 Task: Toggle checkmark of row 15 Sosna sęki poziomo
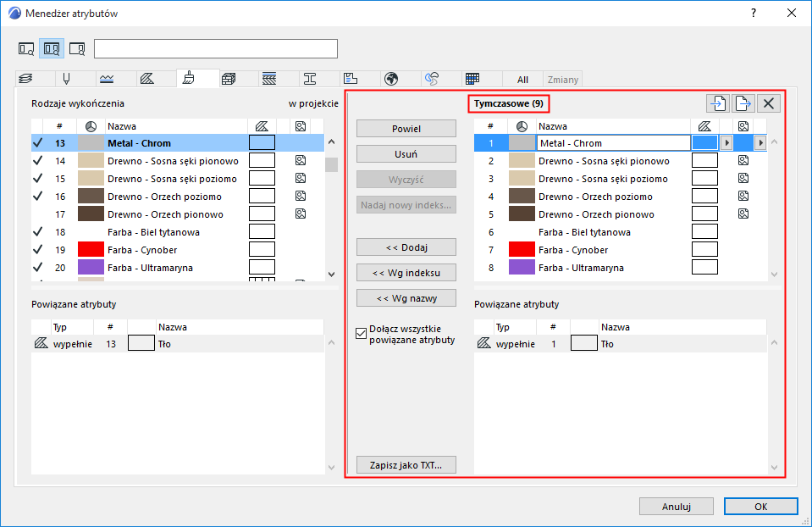click(38, 178)
